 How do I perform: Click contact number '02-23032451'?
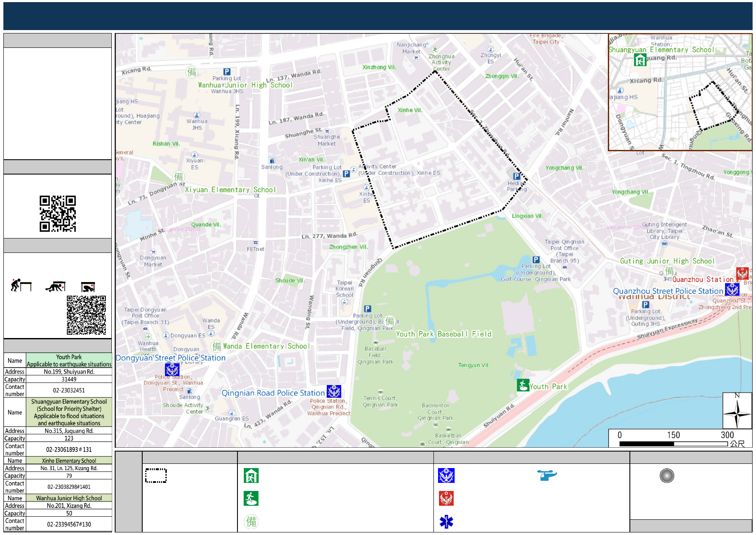point(69,390)
